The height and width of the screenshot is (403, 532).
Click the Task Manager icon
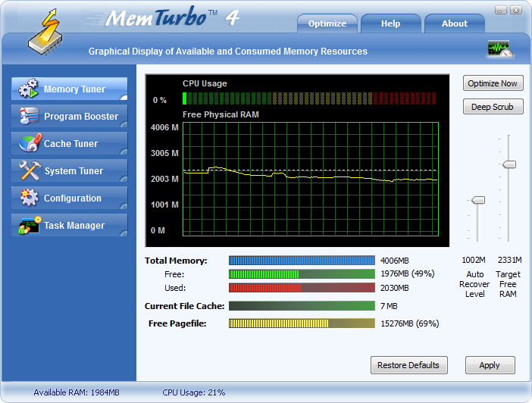click(x=30, y=225)
